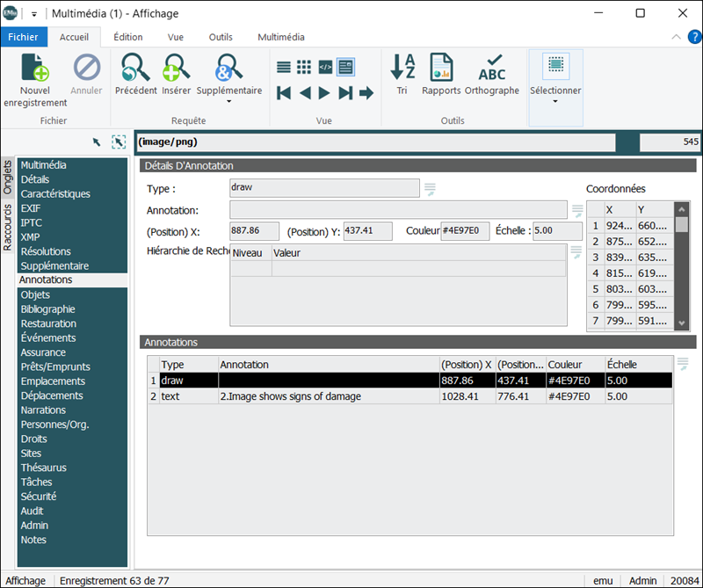Open the Résolutions tab
The width and height of the screenshot is (703, 588).
point(72,251)
